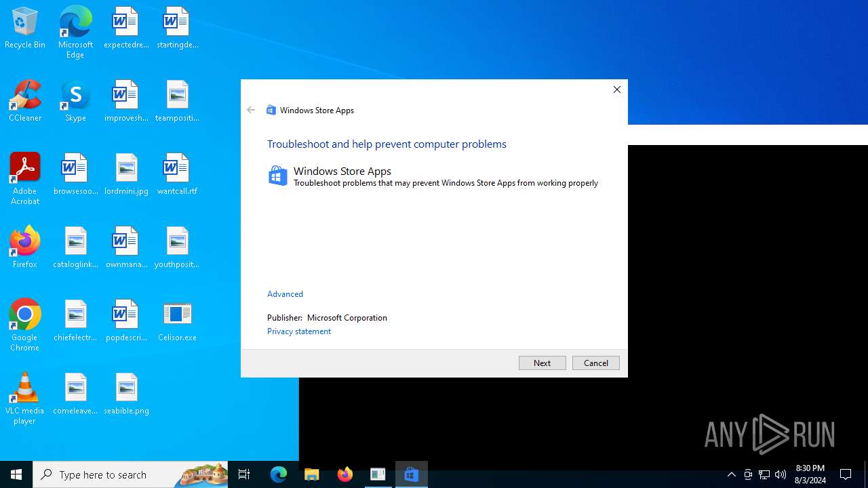The height and width of the screenshot is (488, 868).
Task: Select the seabible.png image file
Action: point(125,394)
